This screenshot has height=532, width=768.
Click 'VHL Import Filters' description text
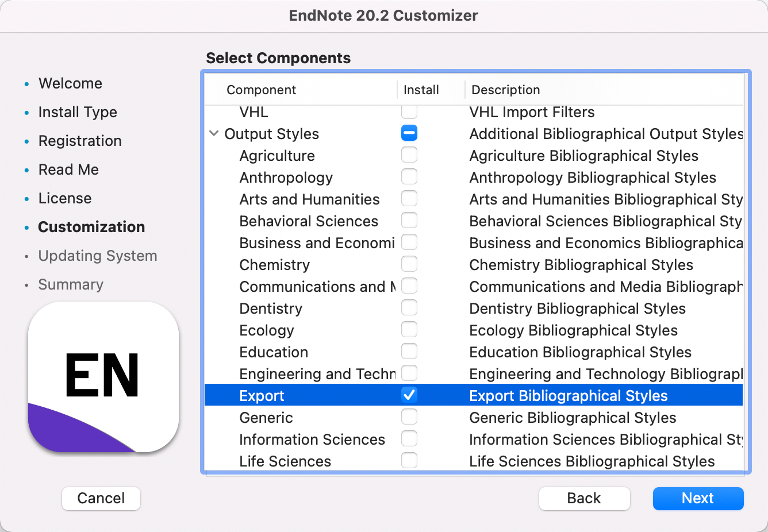pyautogui.click(x=532, y=112)
